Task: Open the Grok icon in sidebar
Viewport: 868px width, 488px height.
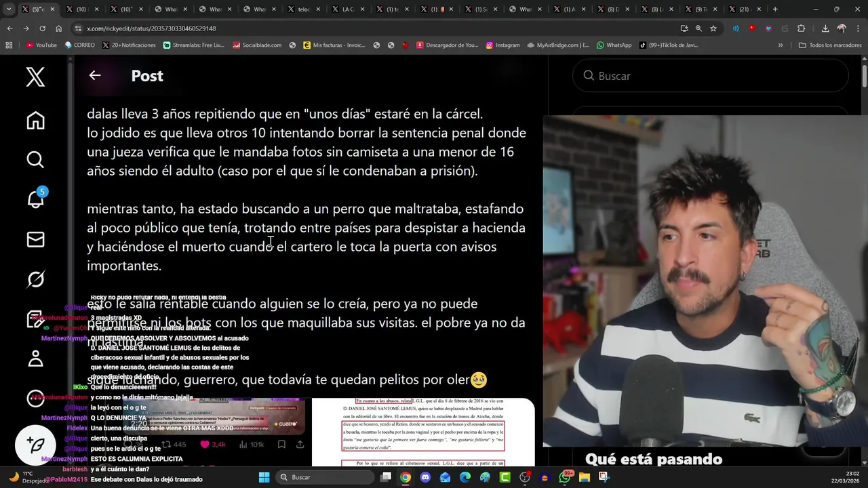Action: [x=35, y=279]
